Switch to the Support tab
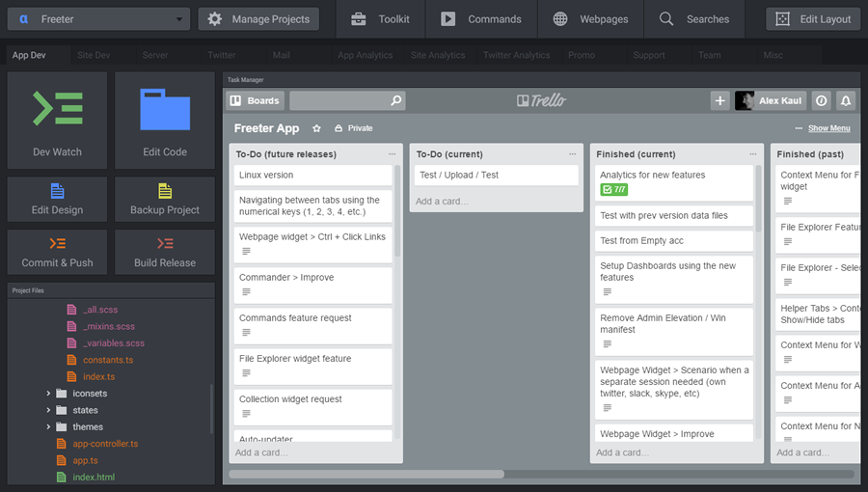The width and height of the screenshot is (868, 492). click(649, 55)
